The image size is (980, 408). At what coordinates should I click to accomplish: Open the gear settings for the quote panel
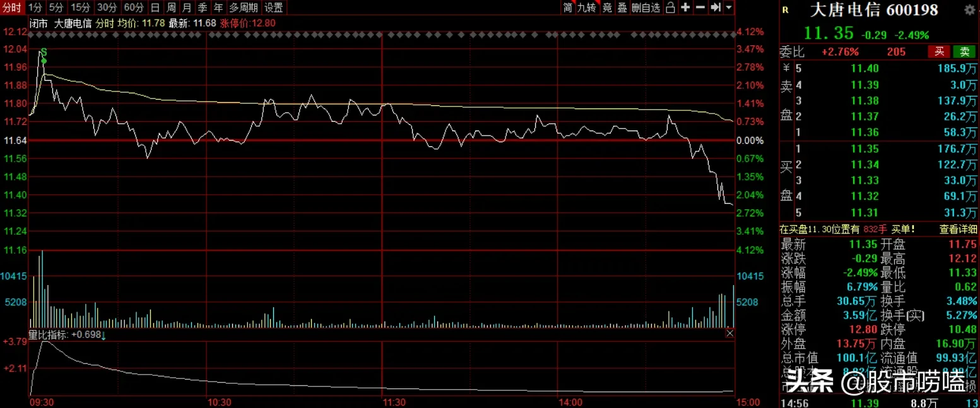(969, 10)
